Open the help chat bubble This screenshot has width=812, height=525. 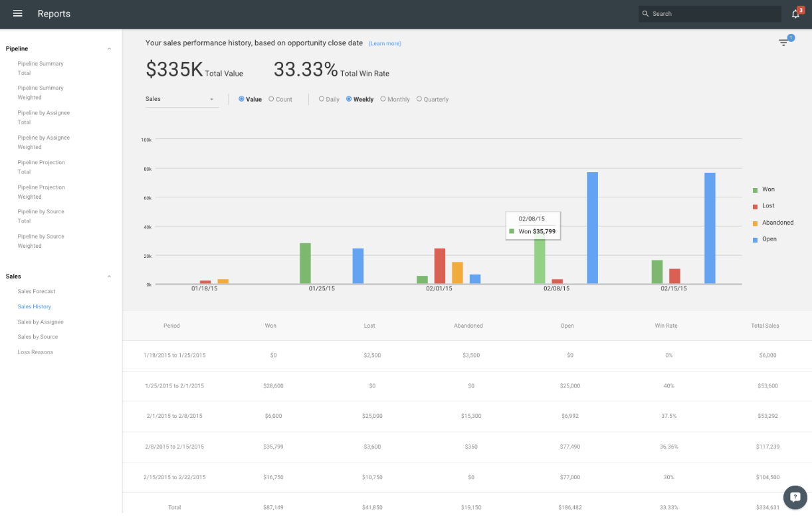[x=795, y=497]
